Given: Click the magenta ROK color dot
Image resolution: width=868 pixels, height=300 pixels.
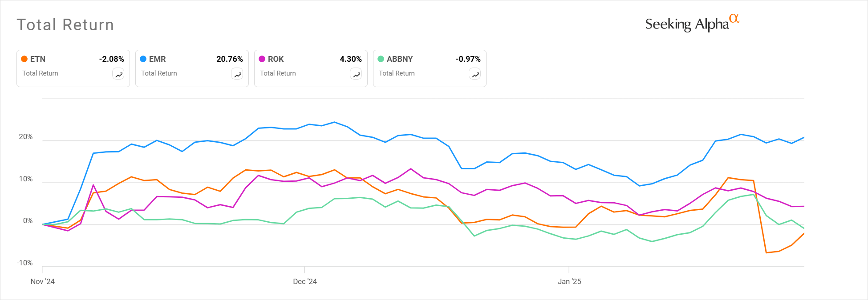Looking at the screenshot, I should [x=262, y=59].
